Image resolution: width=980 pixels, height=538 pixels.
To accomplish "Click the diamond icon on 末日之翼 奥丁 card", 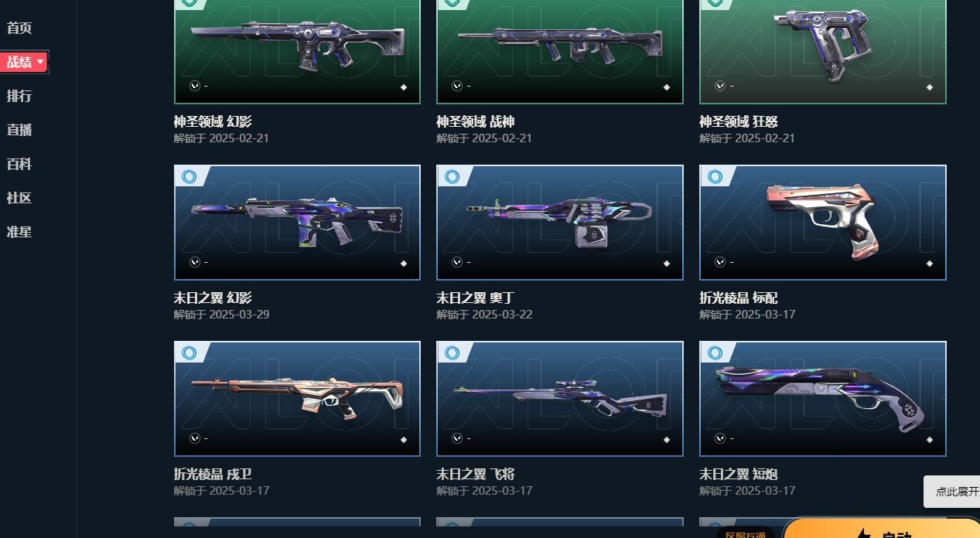I will click(x=666, y=264).
